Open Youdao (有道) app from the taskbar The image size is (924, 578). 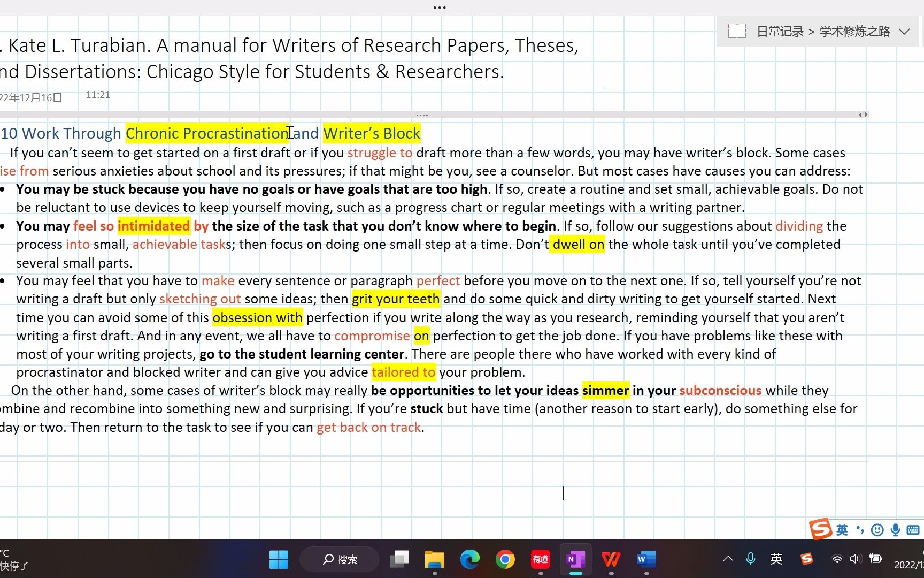541,559
